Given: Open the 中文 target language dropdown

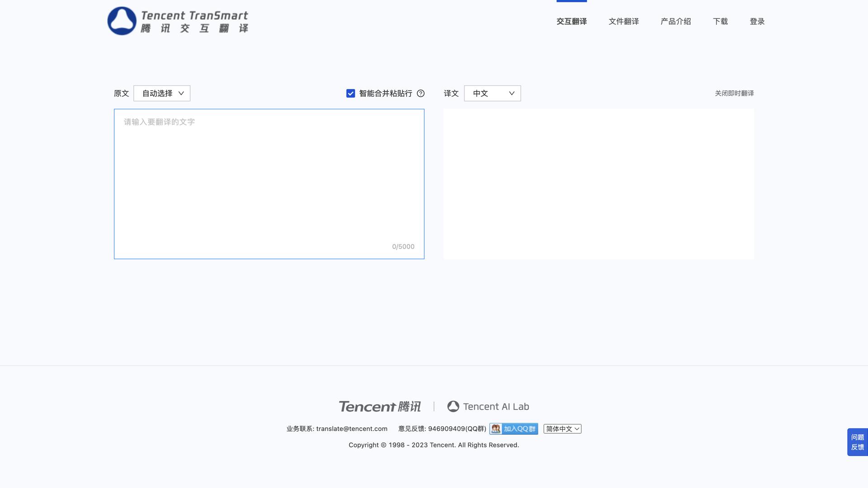Looking at the screenshot, I should (492, 94).
